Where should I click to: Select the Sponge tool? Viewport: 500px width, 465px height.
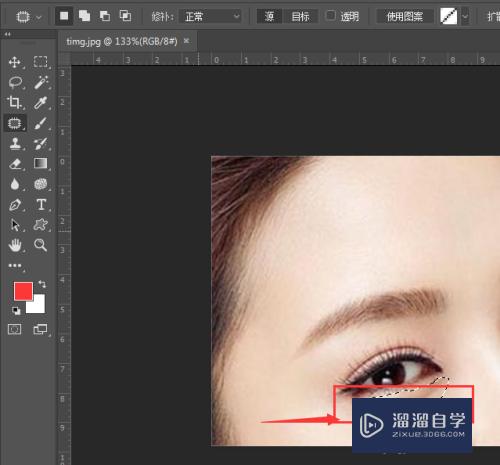click(x=40, y=184)
